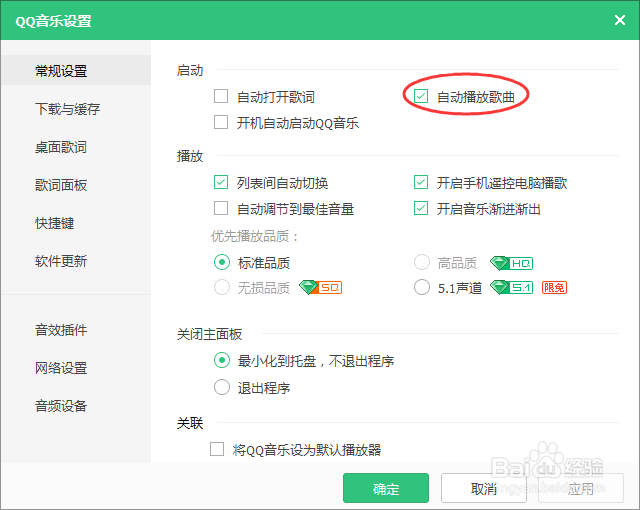Click the 应用 button
Image resolution: width=640 pixels, height=510 pixels.
(x=581, y=488)
